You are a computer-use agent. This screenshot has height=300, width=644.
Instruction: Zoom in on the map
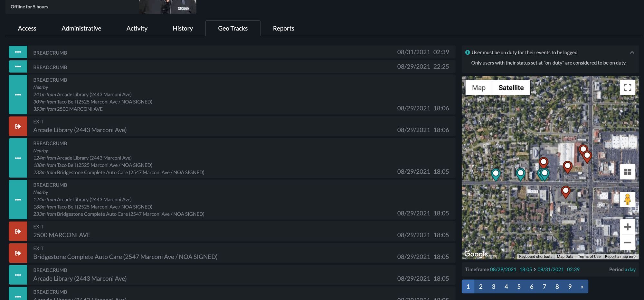pyautogui.click(x=627, y=227)
